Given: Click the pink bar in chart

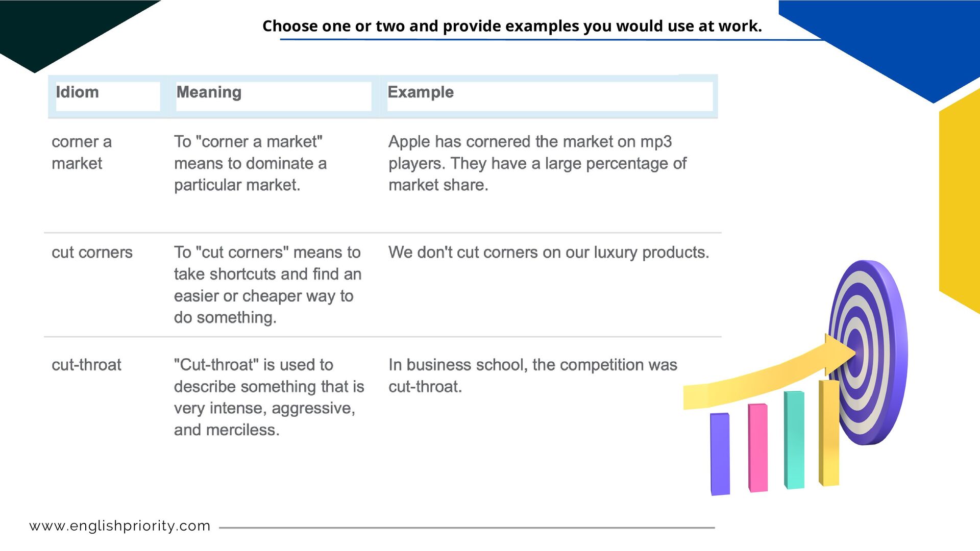Looking at the screenshot, I should tap(758, 448).
